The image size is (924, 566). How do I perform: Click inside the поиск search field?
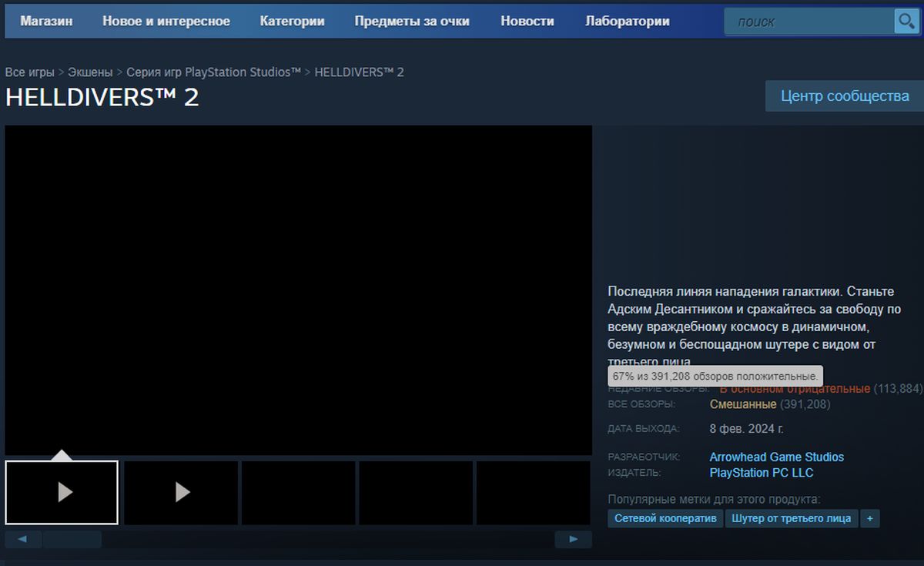[808, 21]
